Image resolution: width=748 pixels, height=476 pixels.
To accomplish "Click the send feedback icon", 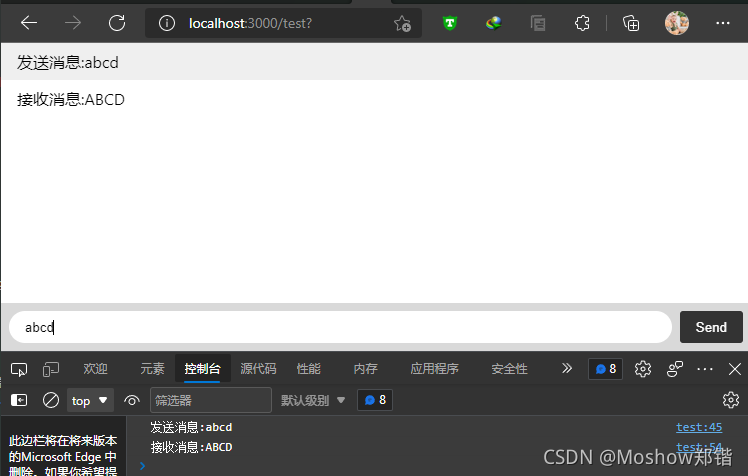I will coord(675,369).
